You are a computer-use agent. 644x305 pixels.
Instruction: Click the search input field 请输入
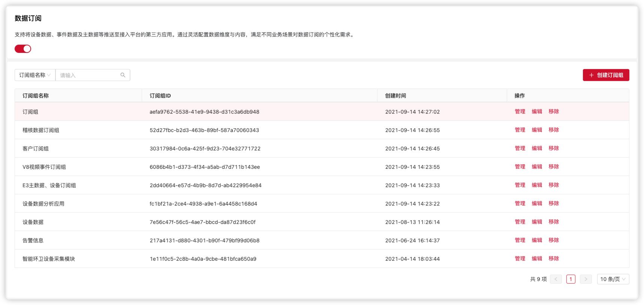88,75
